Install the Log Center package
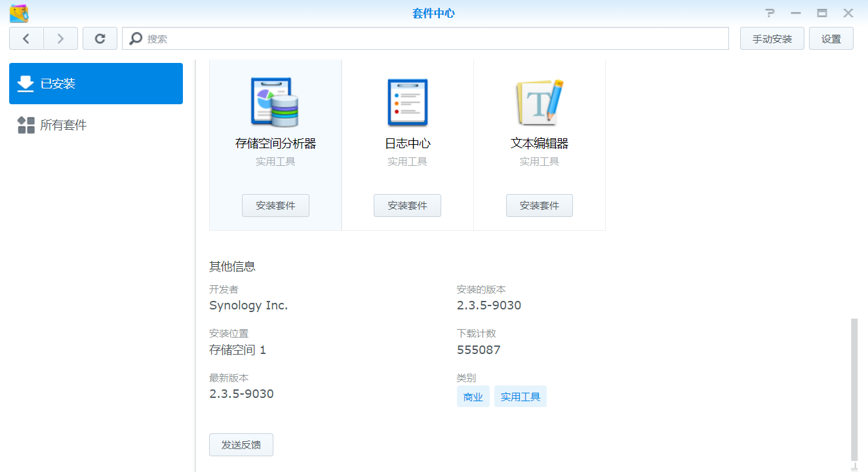The image size is (868, 472). 407,206
